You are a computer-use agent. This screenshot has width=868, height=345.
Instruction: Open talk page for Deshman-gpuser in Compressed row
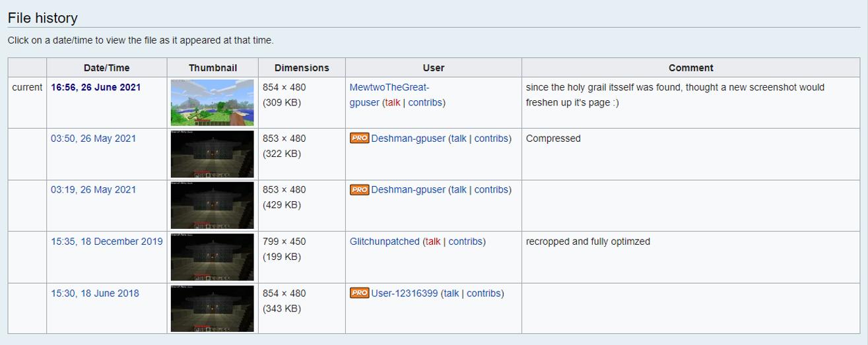[x=458, y=139]
